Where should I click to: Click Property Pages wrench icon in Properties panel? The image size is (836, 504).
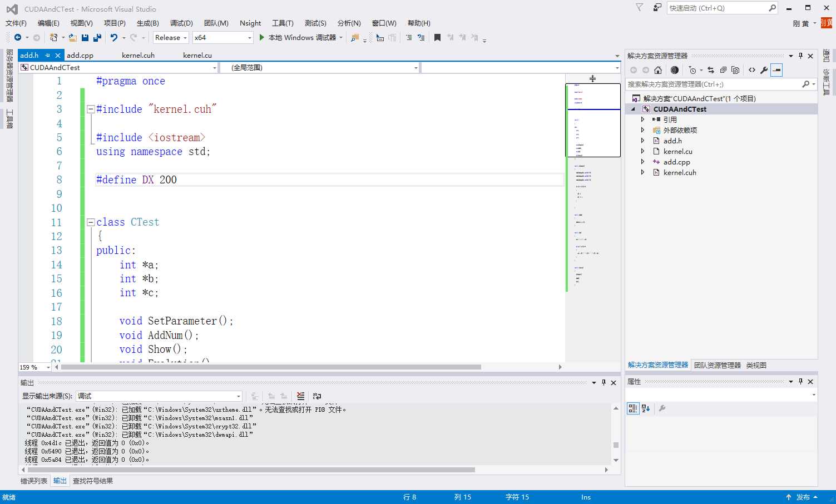coord(662,408)
